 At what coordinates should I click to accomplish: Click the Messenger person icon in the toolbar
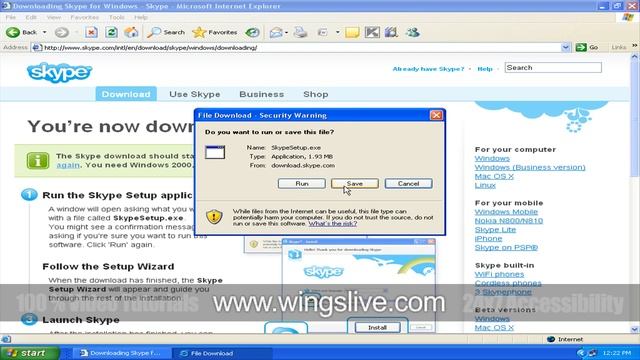413,32
